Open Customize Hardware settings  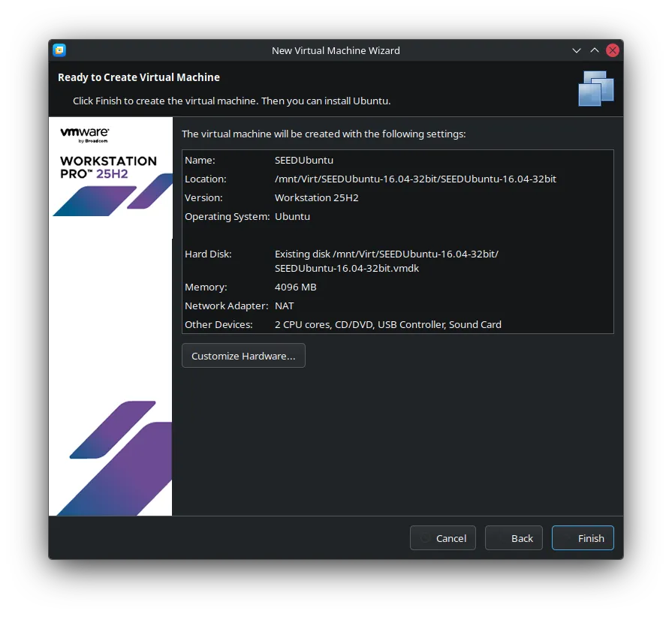(243, 356)
